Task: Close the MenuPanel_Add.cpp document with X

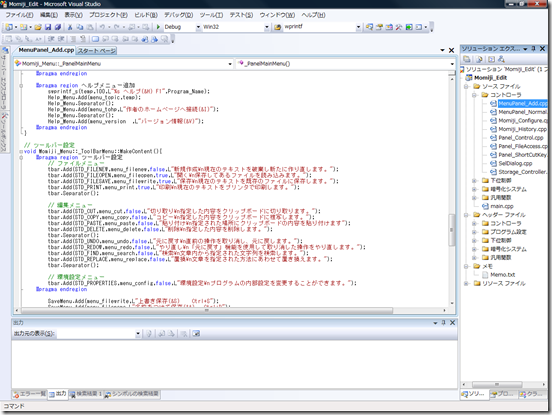Action: point(451,50)
